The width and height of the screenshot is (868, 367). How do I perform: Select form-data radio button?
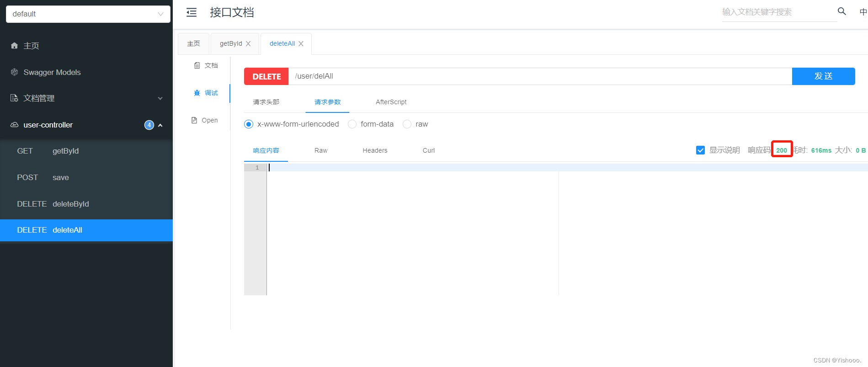(x=352, y=124)
